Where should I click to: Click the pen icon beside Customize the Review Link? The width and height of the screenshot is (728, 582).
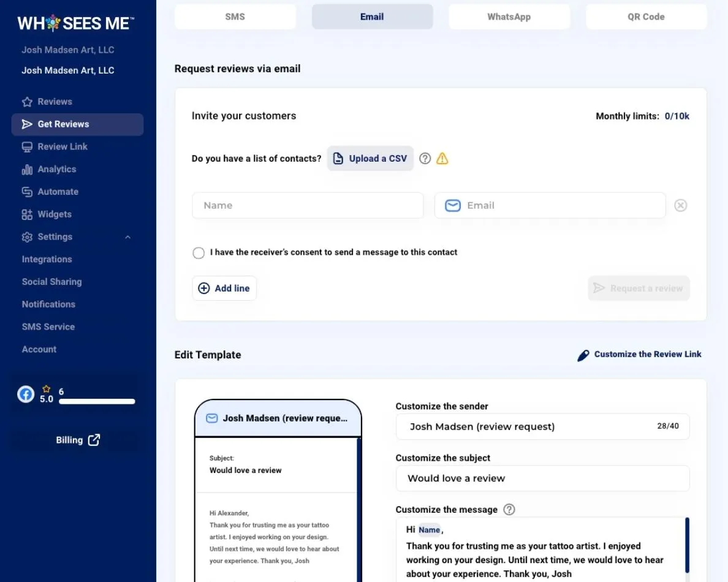click(583, 355)
